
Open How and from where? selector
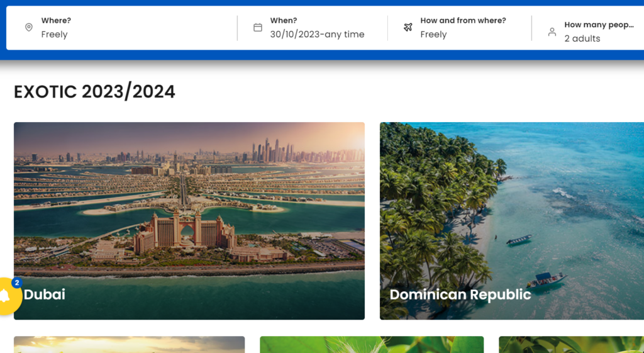(459, 28)
